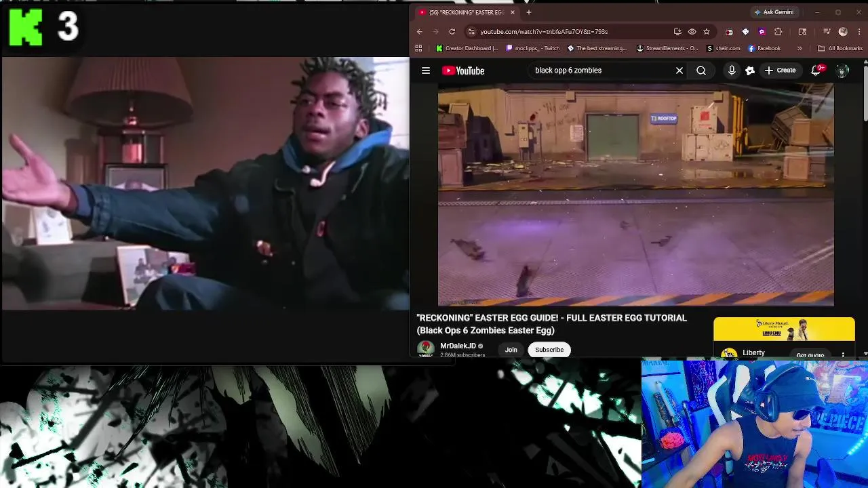Screen dimensions: 868x488
Task: Open a new browser tab
Action: [x=528, y=12]
